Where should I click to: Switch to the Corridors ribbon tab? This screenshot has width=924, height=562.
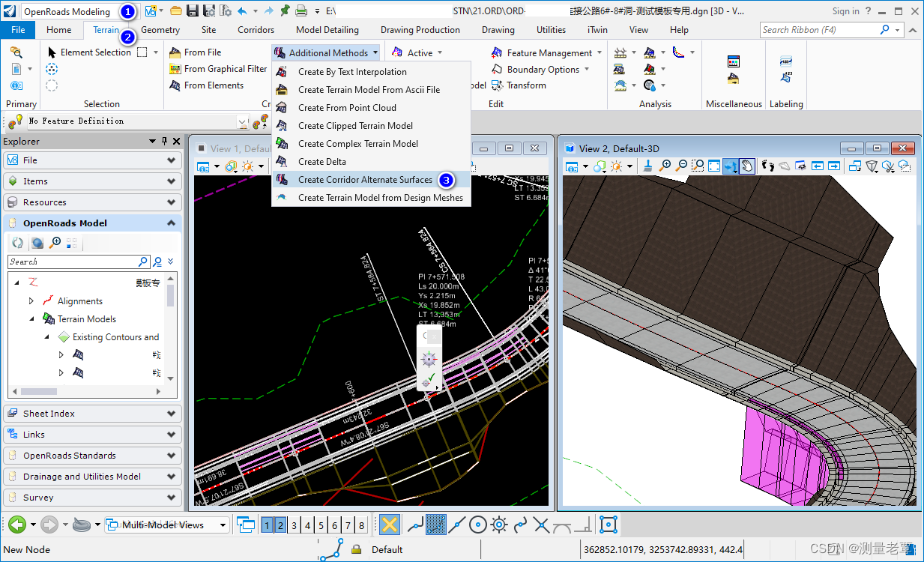tap(256, 30)
